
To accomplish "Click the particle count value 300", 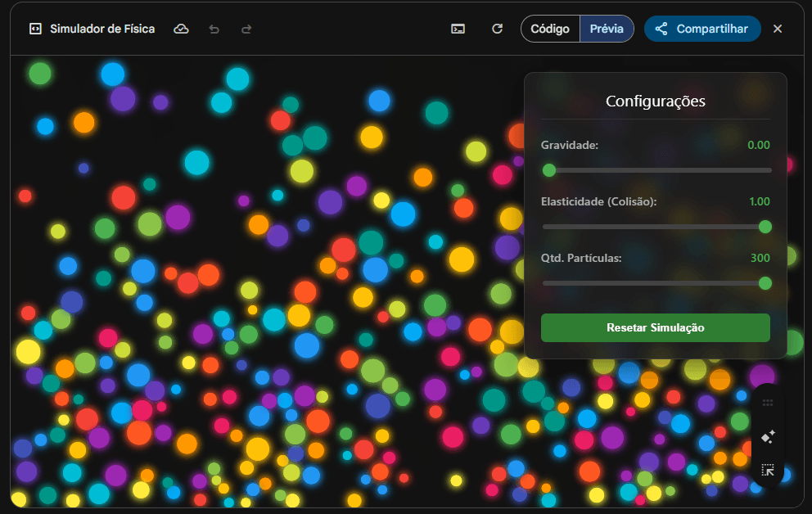I will [x=760, y=258].
